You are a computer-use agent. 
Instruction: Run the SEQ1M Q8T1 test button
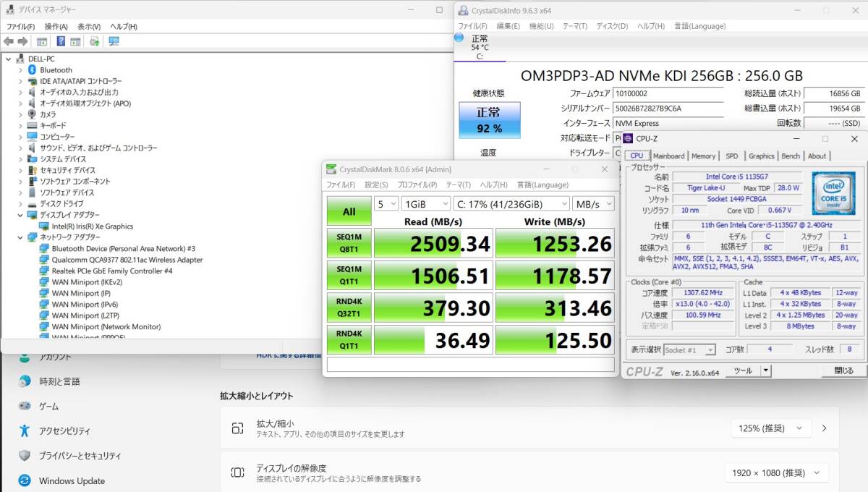(349, 243)
